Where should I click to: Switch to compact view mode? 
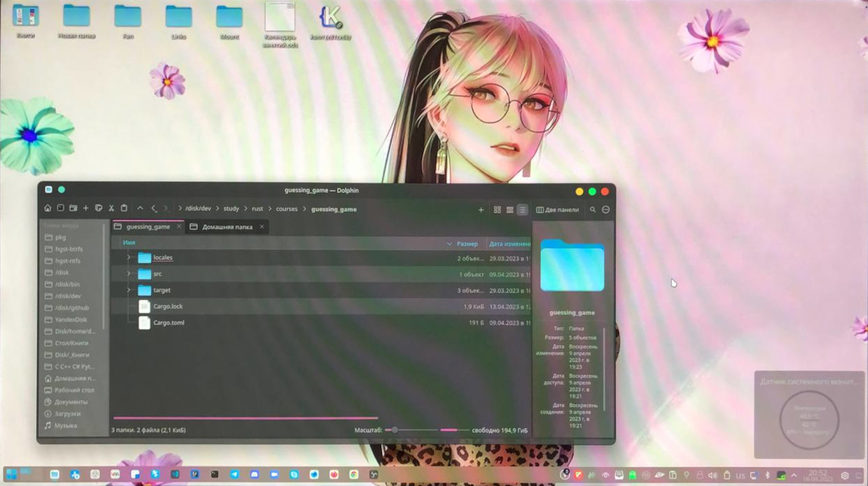coord(510,210)
